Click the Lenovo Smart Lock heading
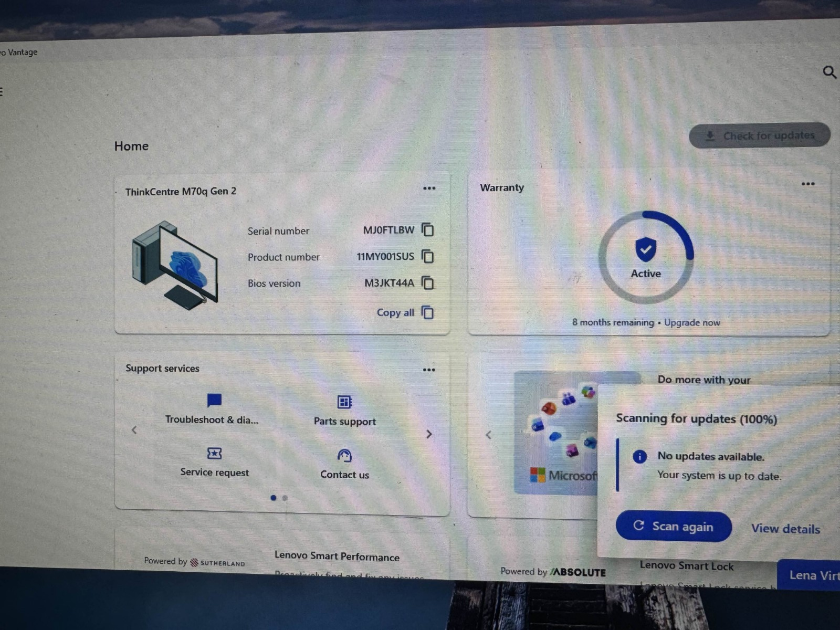Screen dimensions: 840x630 coord(687,566)
